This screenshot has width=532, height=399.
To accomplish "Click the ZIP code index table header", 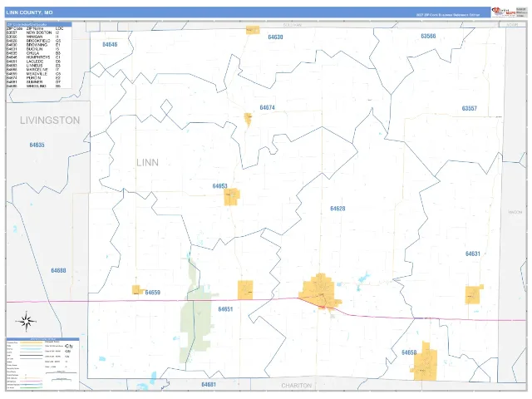I will [x=39, y=24].
